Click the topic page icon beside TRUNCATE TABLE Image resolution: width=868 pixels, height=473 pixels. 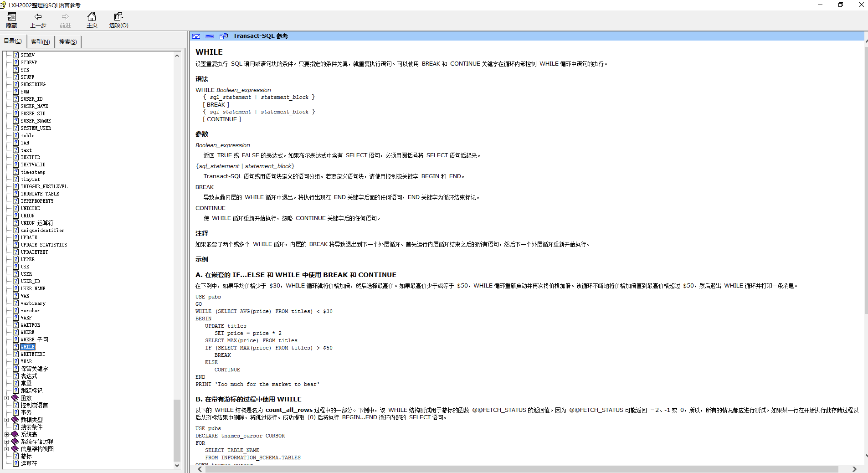pyautogui.click(x=16, y=194)
